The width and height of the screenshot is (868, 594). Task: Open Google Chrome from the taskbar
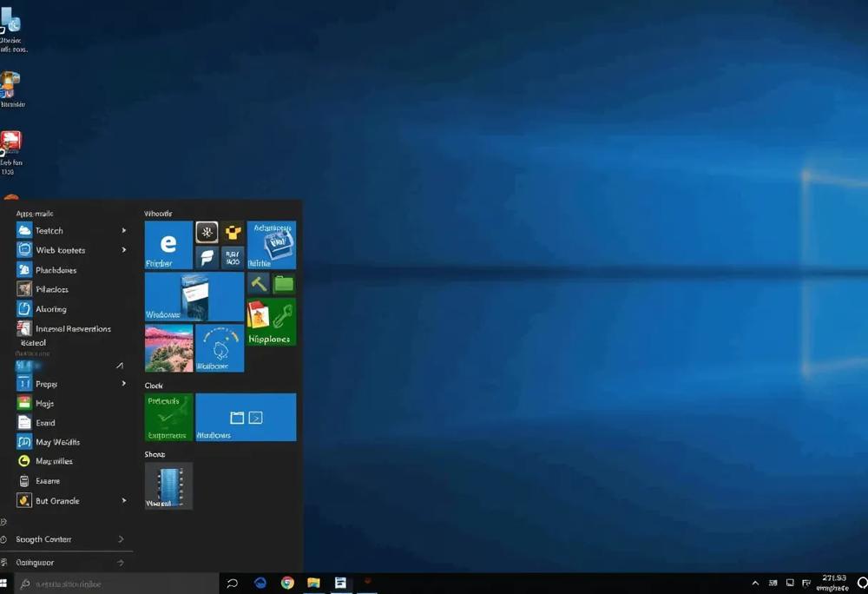tap(286, 583)
